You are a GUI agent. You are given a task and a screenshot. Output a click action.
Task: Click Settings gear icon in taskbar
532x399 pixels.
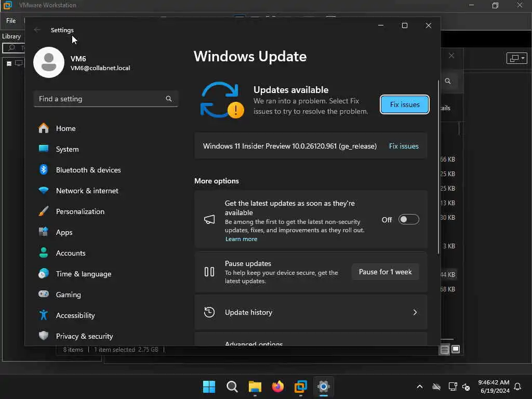pos(324,387)
